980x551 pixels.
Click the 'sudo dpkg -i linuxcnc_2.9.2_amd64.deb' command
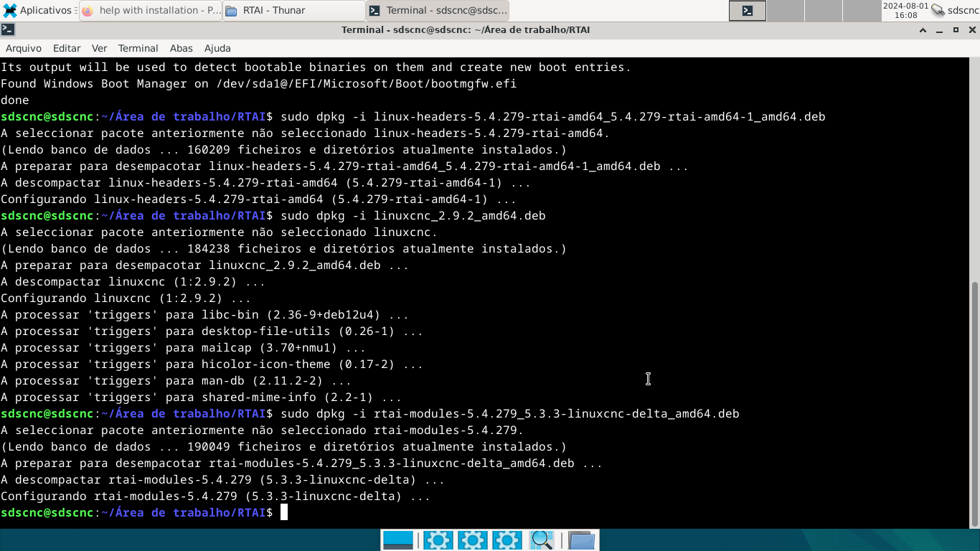click(413, 216)
